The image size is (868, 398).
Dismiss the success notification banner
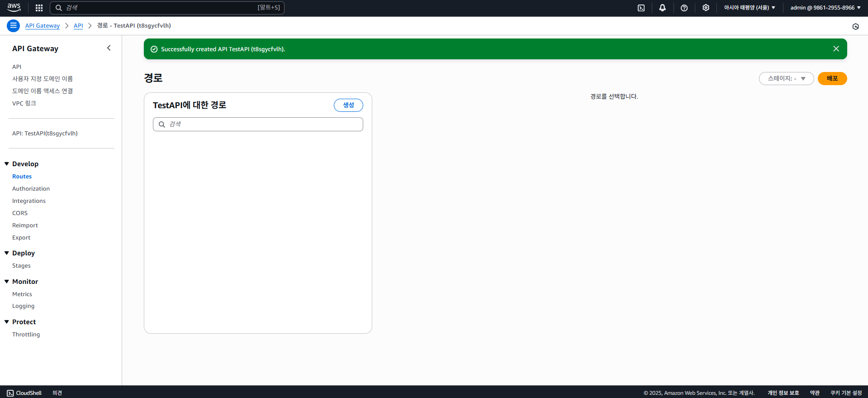pyautogui.click(x=836, y=49)
